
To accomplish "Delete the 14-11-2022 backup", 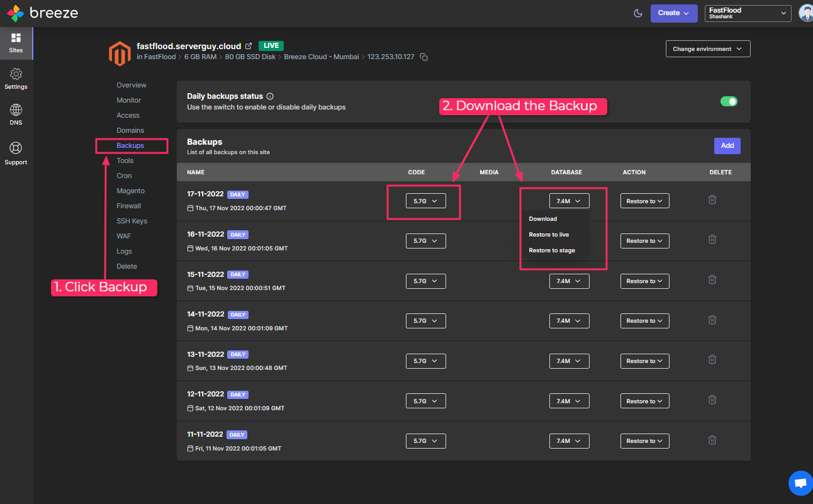I will tap(712, 319).
